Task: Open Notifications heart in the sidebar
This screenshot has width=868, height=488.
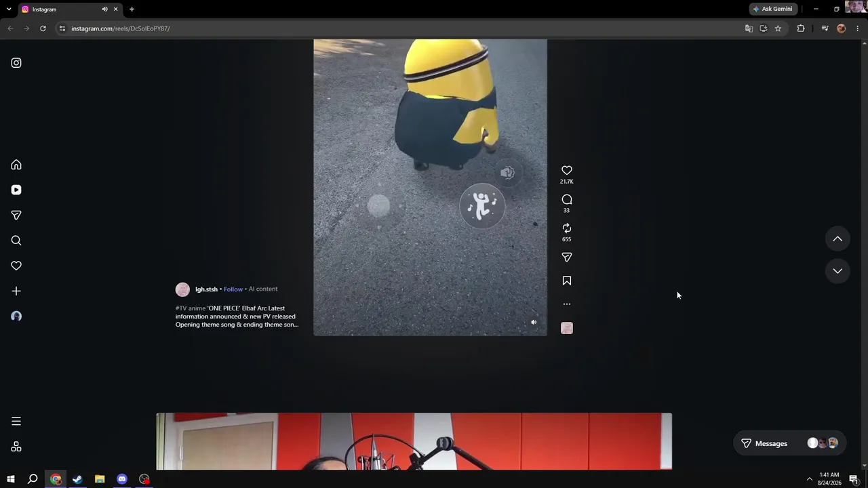Action: [16, 266]
